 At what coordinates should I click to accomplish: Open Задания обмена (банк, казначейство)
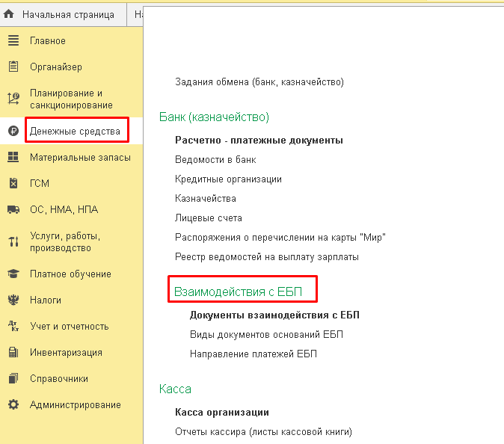point(259,82)
